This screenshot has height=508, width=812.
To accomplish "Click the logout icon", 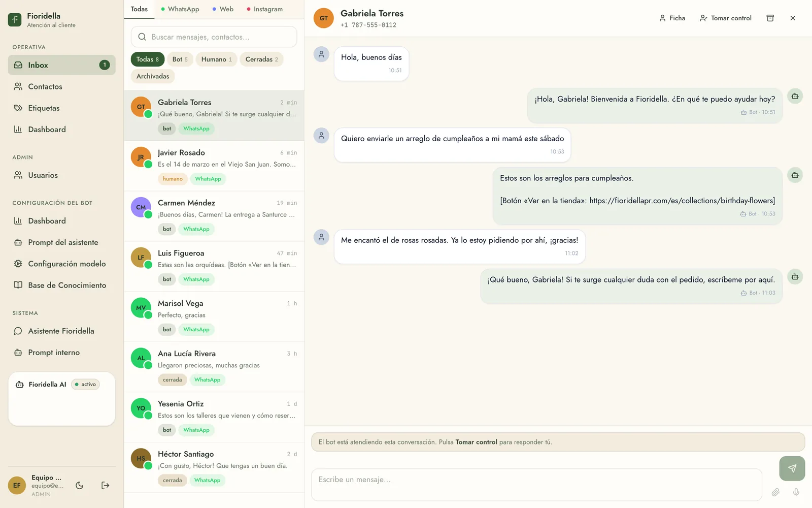I will coord(105,485).
